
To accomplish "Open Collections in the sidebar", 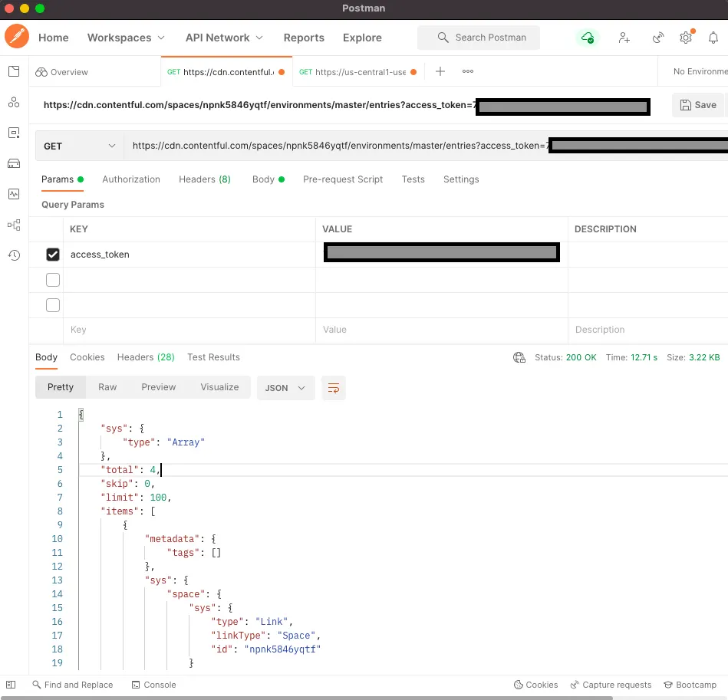I will point(14,71).
